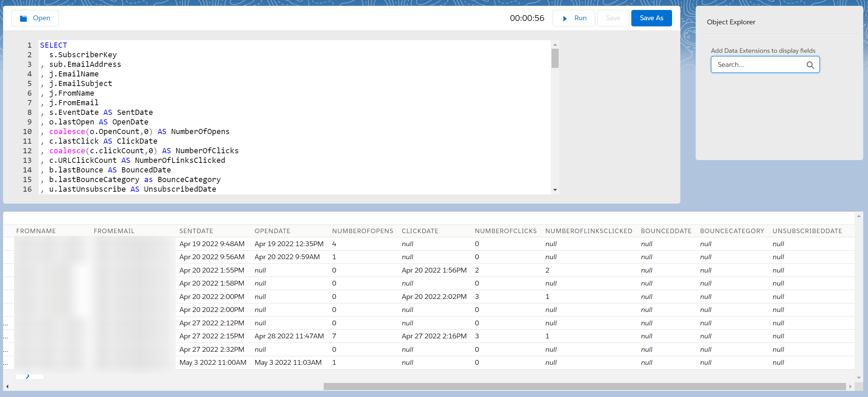Click results horizontal scrollbar left arrow
Image resolution: width=868 pixels, height=397 pixels.
[7, 386]
